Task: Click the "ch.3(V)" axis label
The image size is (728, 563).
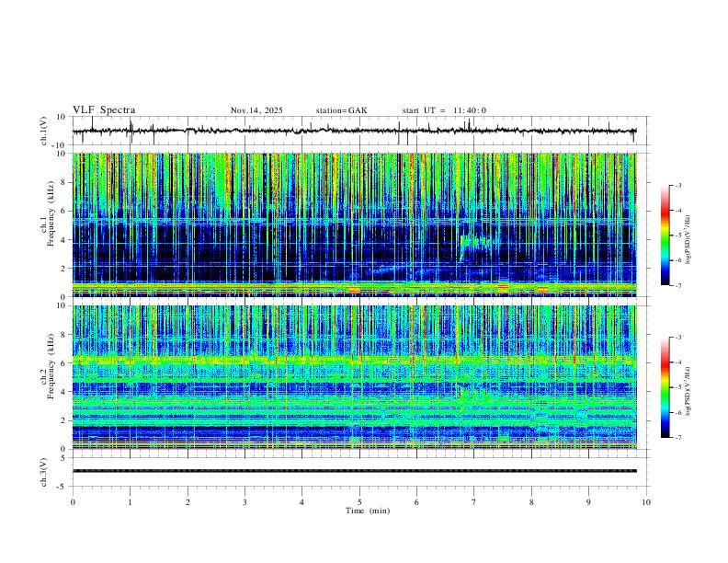Action: pos(44,472)
